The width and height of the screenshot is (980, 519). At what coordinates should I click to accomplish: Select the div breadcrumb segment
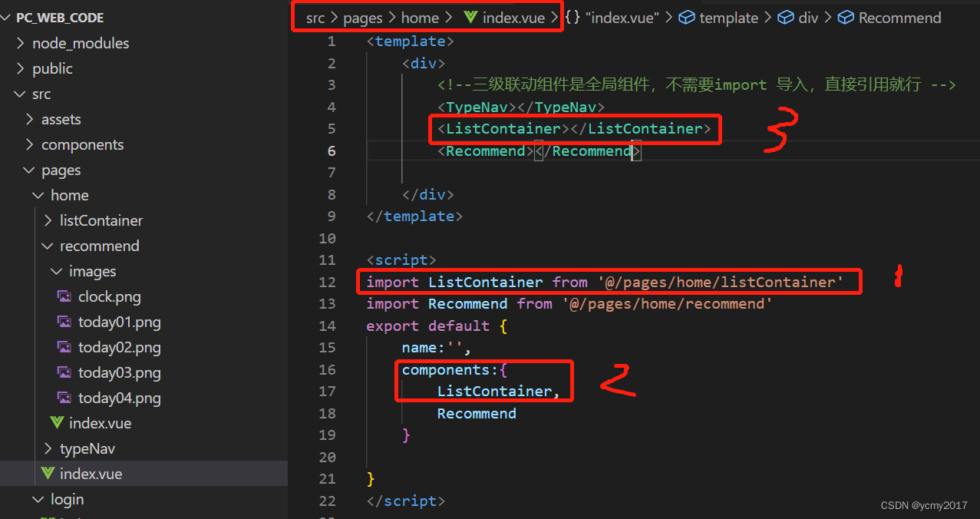coord(808,18)
